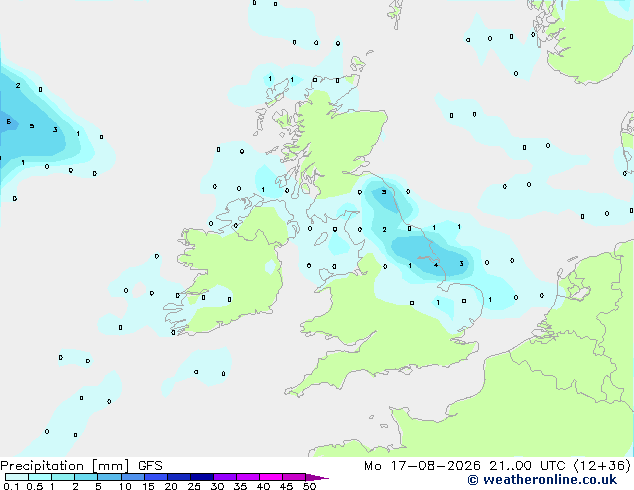Image resolution: width=634 pixels, height=490 pixels.
Task: Click the '6' precipitation value over the Atlantic
Action: coord(8,121)
